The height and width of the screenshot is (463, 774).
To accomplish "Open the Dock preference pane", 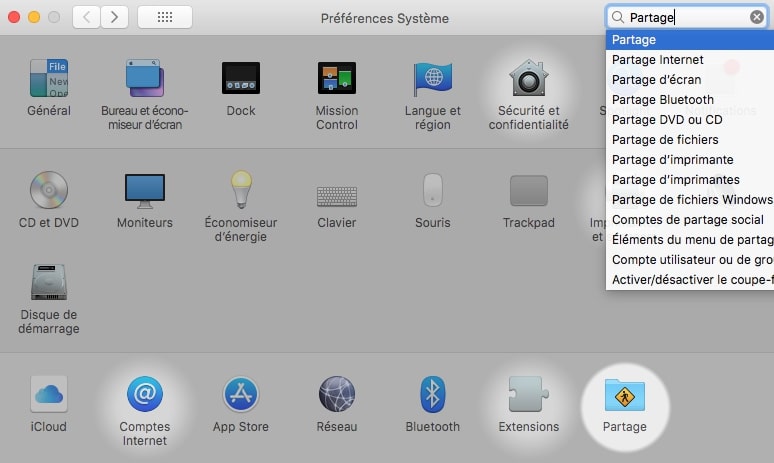I will tap(241, 88).
